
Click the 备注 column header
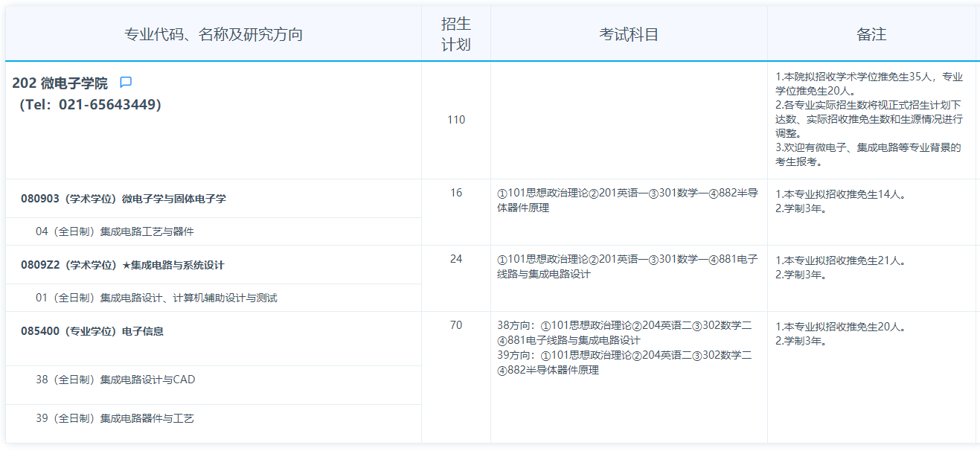[x=871, y=34]
